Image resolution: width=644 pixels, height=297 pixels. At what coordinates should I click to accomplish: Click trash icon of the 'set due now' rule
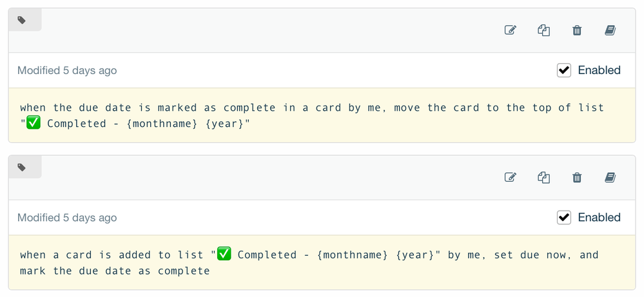[577, 177]
